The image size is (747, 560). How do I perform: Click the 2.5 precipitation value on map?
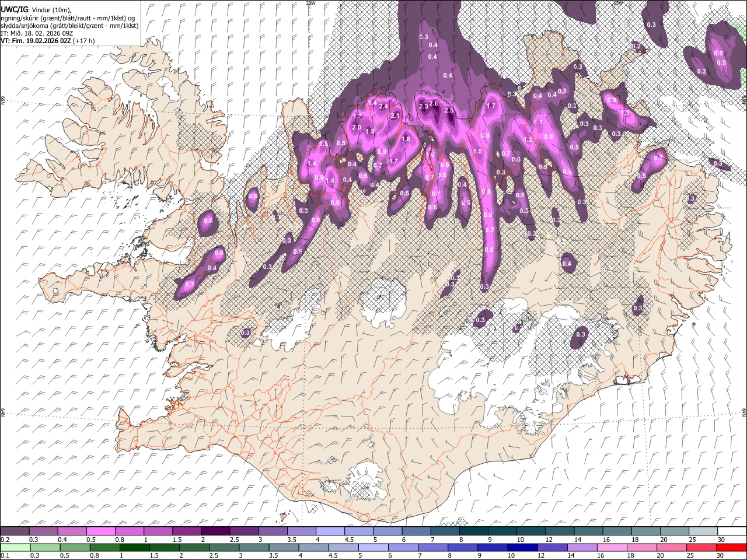[449, 110]
